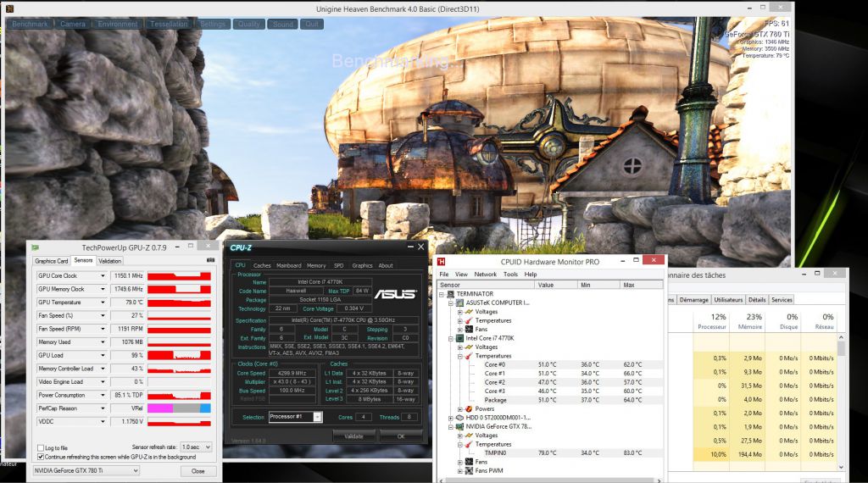Image resolution: width=868 pixels, height=483 pixels.
Task: Click the Voltages icon under NVIDIA GeForce GTX
Action: point(469,436)
